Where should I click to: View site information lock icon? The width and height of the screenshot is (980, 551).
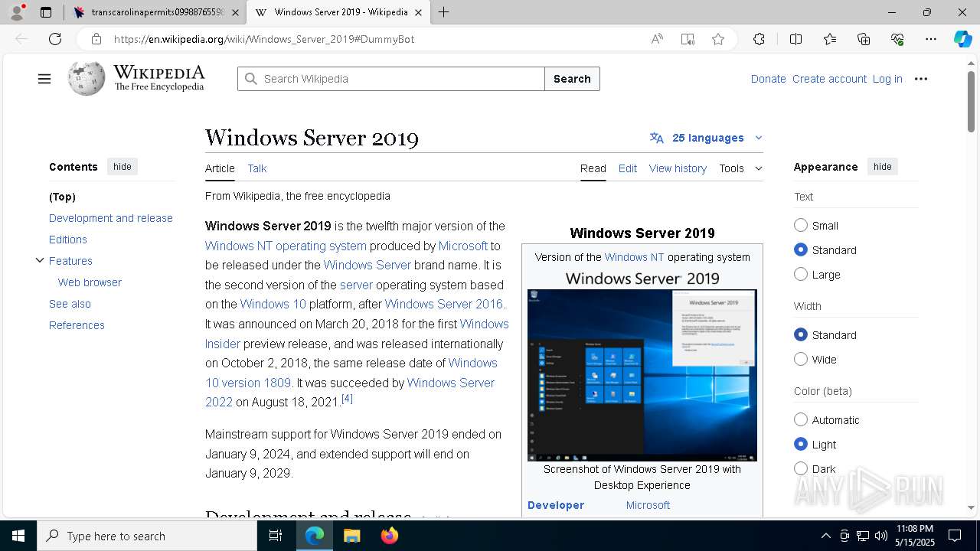tap(96, 39)
